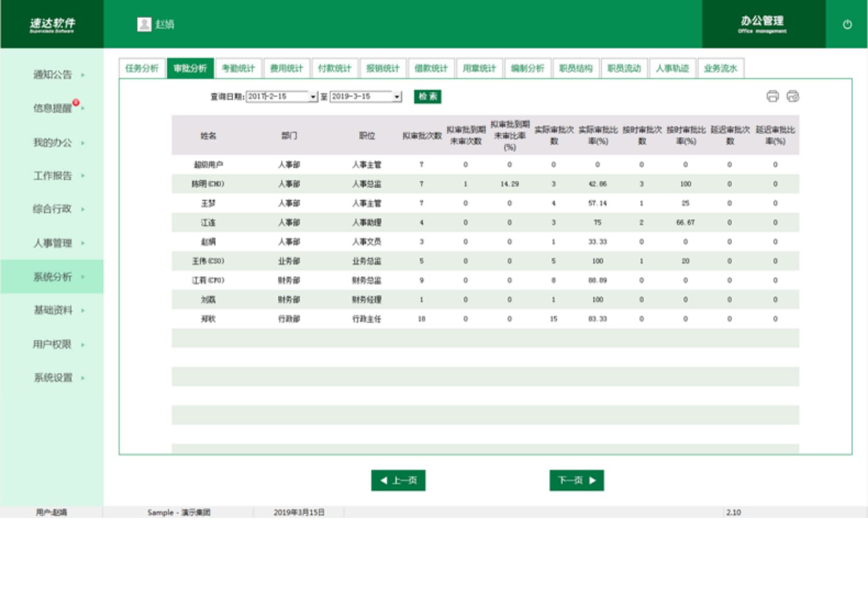
Task: Click the 行政主任 position cell
Action: 367,319
